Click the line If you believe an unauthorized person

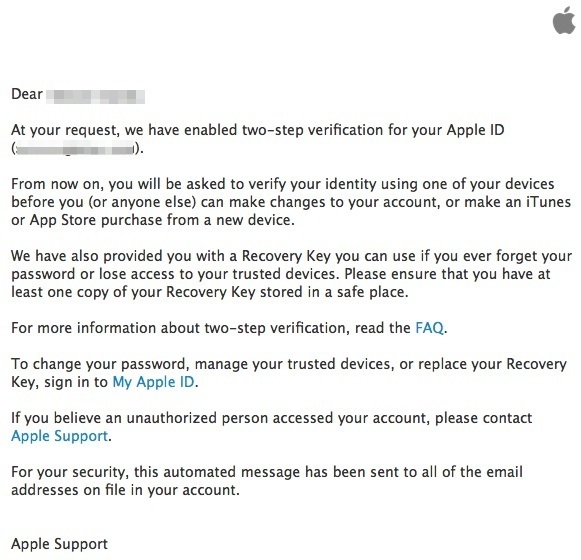coord(272,418)
